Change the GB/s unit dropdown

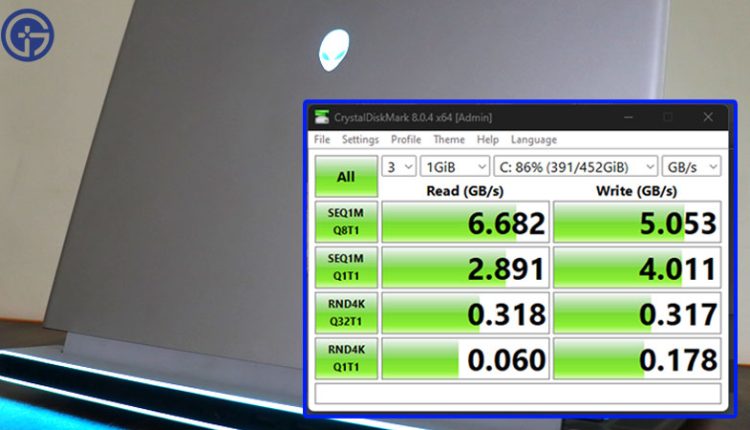click(x=691, y=167)
